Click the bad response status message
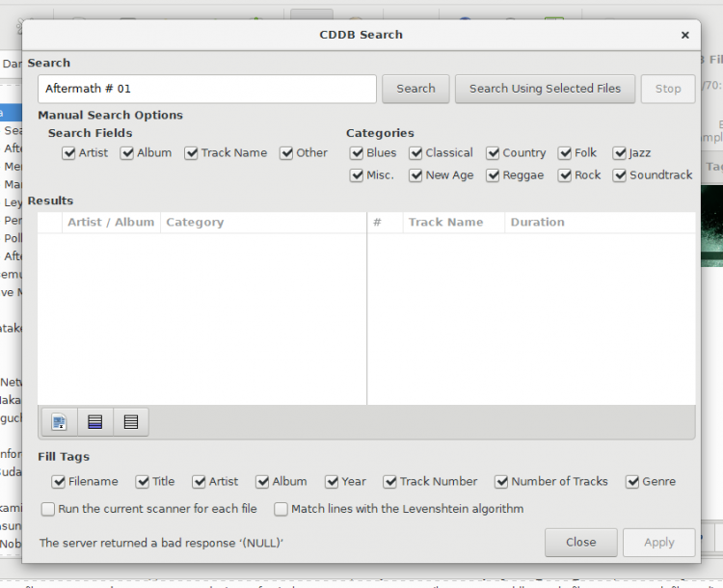Image resolution: width=723 pixels, height=588 pixels. coord(161,544)
